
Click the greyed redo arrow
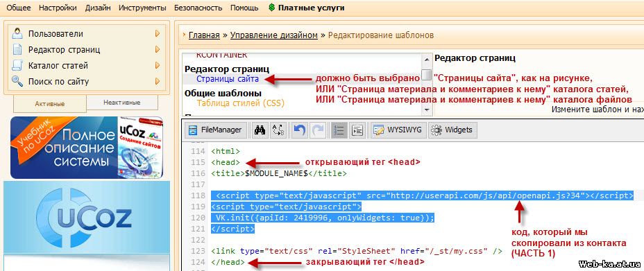[x=317, y=130]
